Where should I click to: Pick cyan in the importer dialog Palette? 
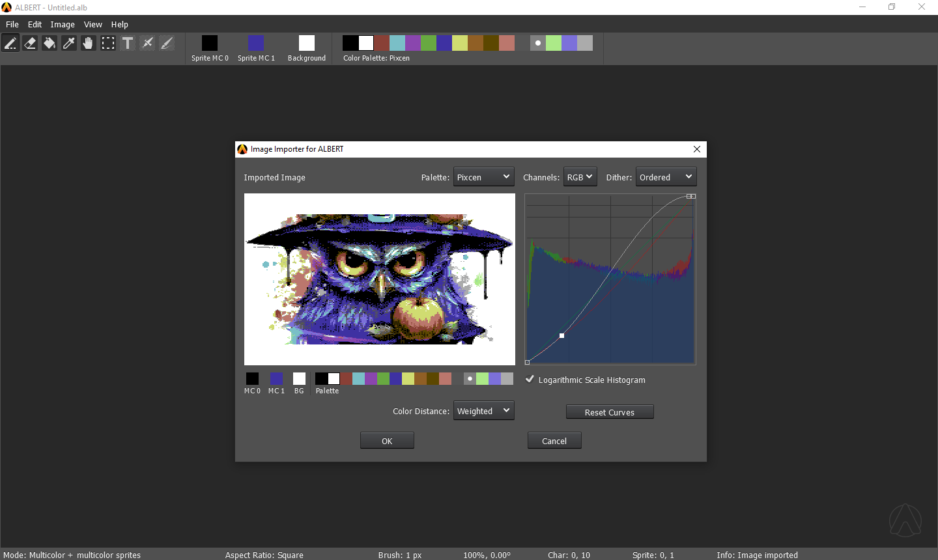(x=358, y=378)
